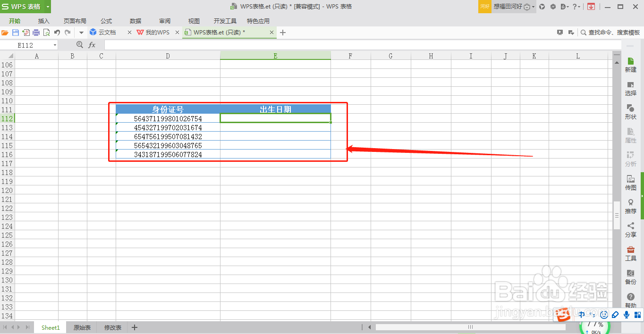Viewport: 644px width, 334px height.
Task: Click cell with 654756199507081432
Action: pyautogui.click(x=168, y=136)
